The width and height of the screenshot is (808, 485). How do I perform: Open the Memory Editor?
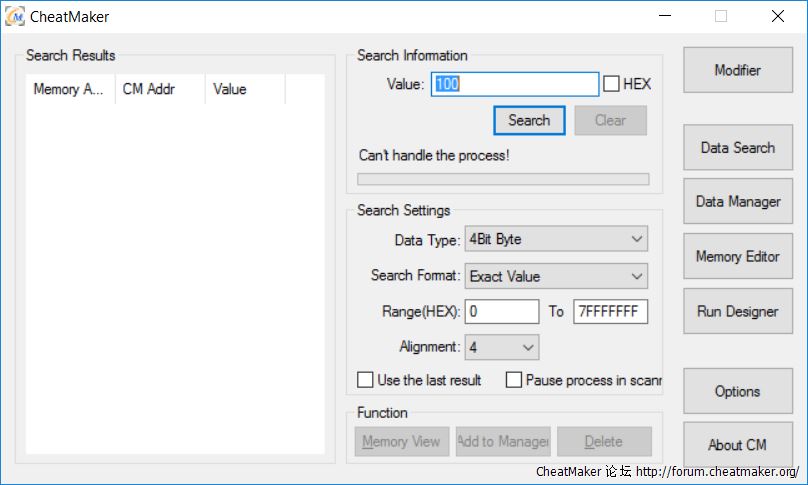pyautogui.click(x=737, y=257)
